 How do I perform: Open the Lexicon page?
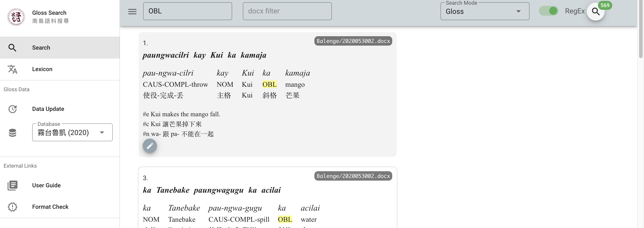point(60,69)
